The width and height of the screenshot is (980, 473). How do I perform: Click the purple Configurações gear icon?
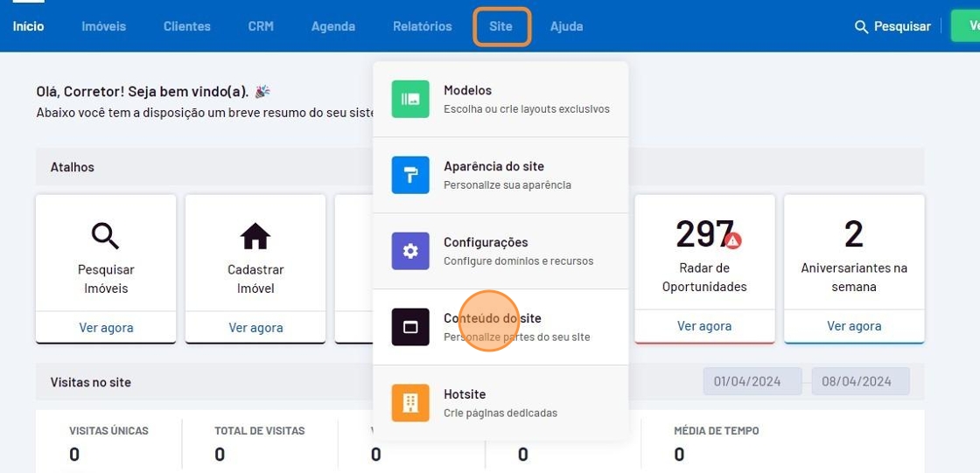pyautogui.click(x=409, y=251)
